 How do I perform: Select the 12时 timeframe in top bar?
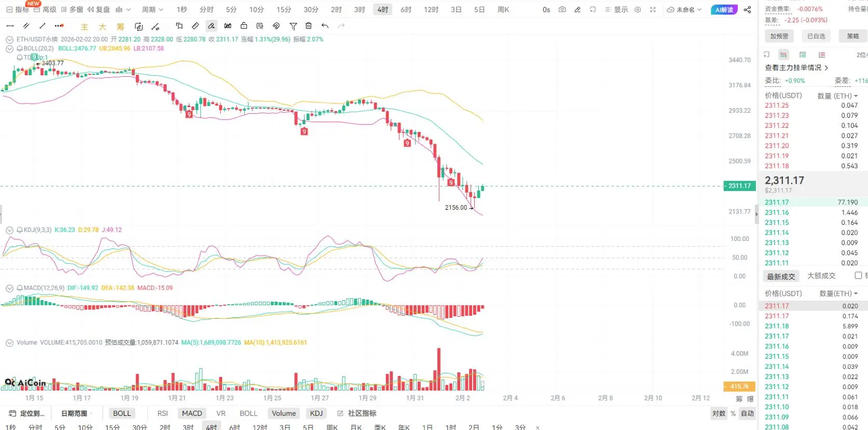pyautogui.click(x=431, y=9)
